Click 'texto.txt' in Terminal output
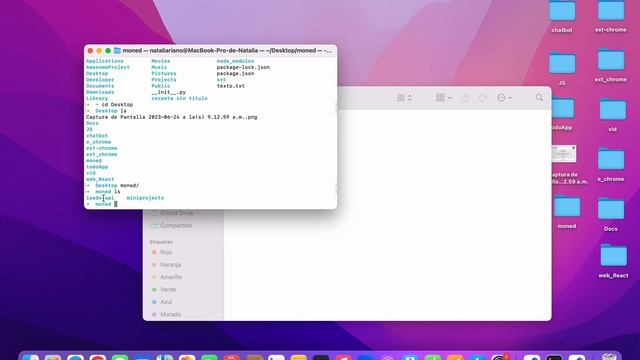The width and height of the screenshot is (640, 360). pos(231,86)
